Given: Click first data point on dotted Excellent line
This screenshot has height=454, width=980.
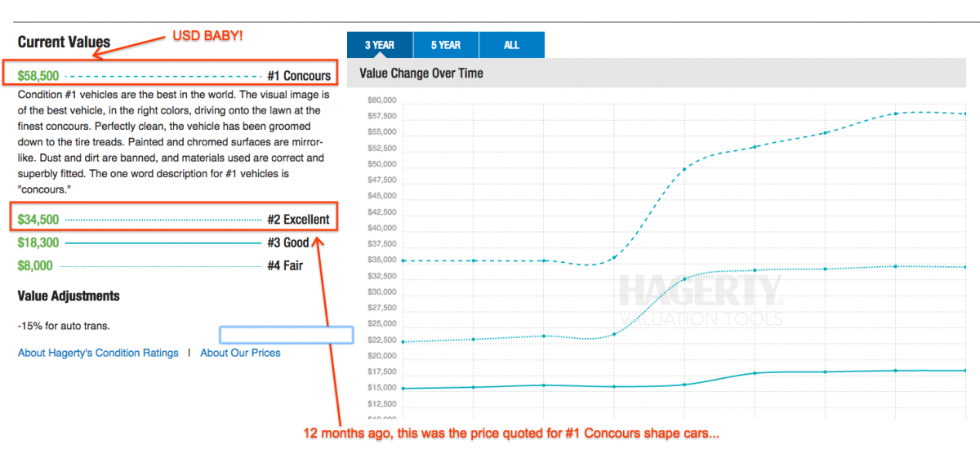Looking at the screenshot, I should [x=403, y=341].
